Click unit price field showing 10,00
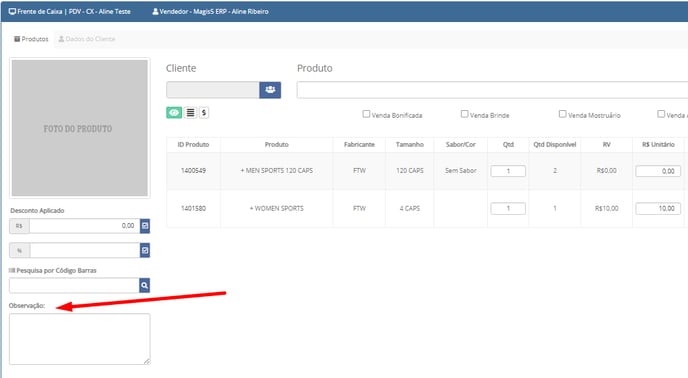 tap(658, 209)
